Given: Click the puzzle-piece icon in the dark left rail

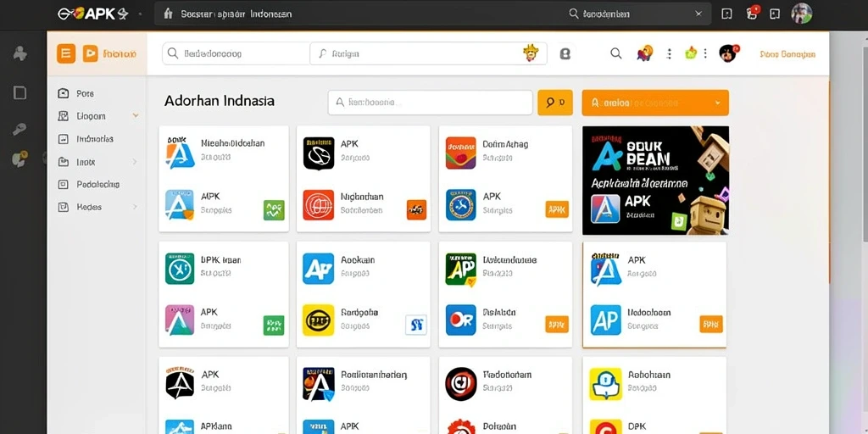Looking at the screenshot, I should tap(20, 53).
